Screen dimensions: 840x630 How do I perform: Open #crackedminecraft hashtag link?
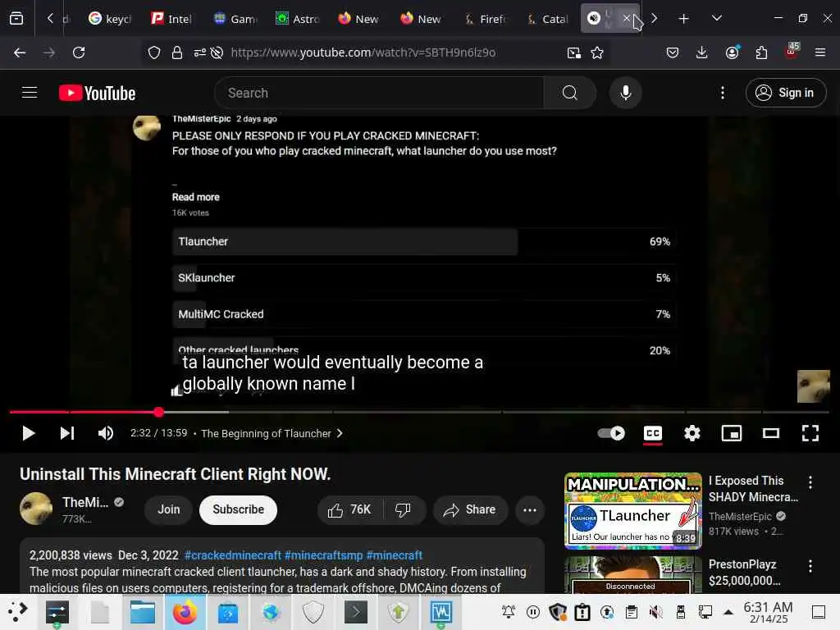pyautogui.click(x=232, y=555)
